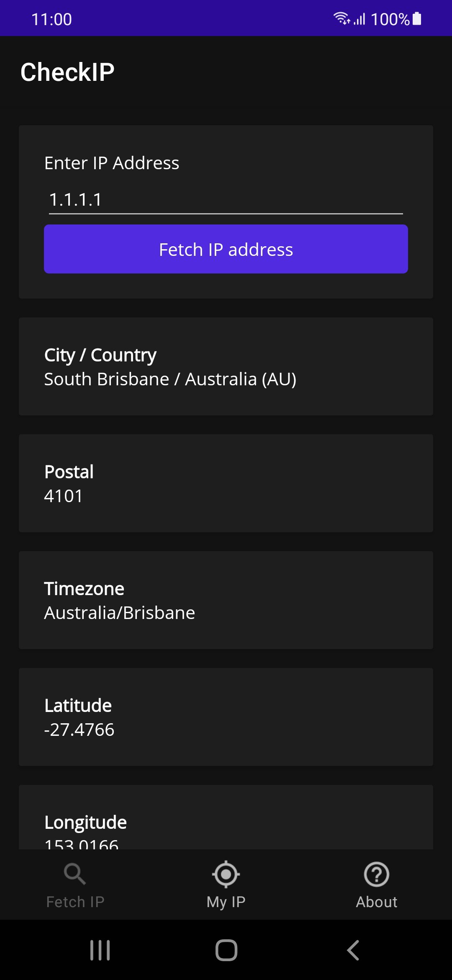
Task: Tap the battery status icon
Action: point(417,19)
